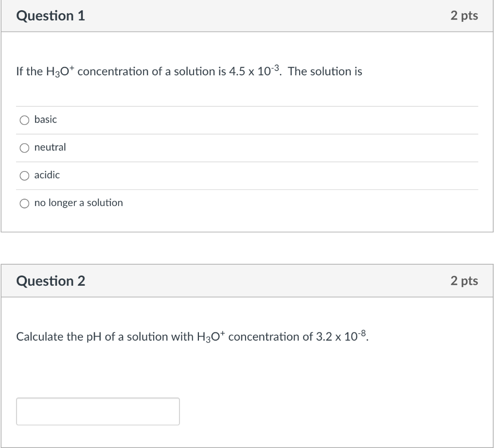Image resolution: width=498 pixels, height=448 pixels.
Task: Click the "2 pts" label in Question 1
Action: click(x=464, y=16)
